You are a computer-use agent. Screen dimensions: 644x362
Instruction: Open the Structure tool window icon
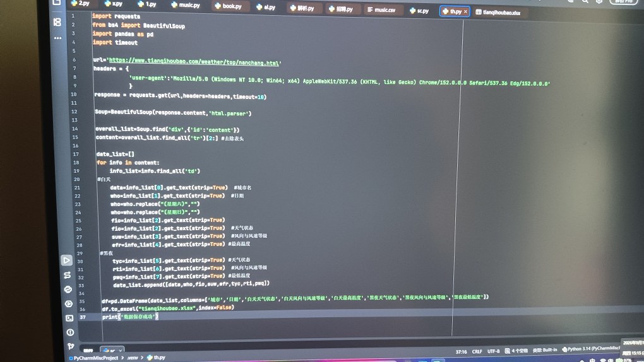(x=57, y=22)
